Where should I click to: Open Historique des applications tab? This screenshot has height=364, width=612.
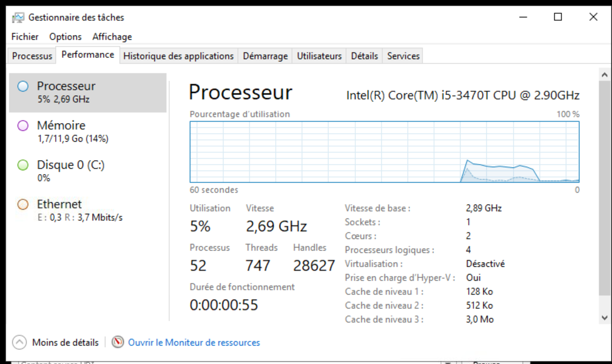(x=179, y=56)
